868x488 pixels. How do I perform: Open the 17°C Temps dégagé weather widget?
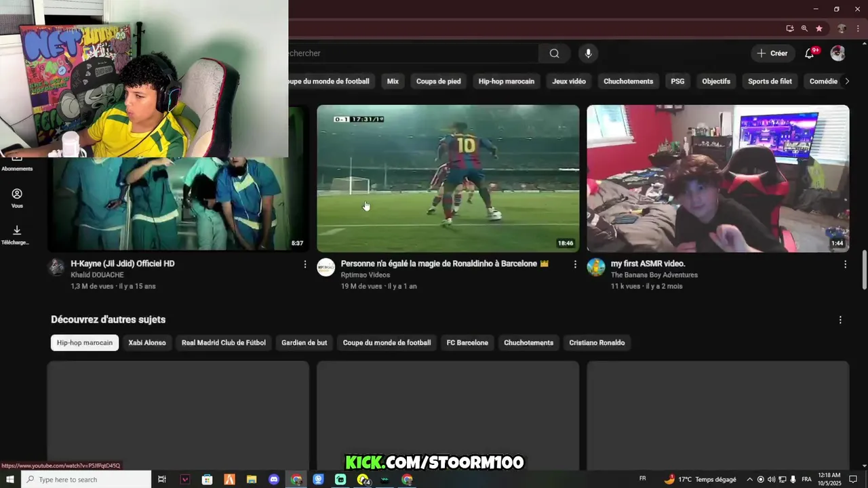coord(701,479)
